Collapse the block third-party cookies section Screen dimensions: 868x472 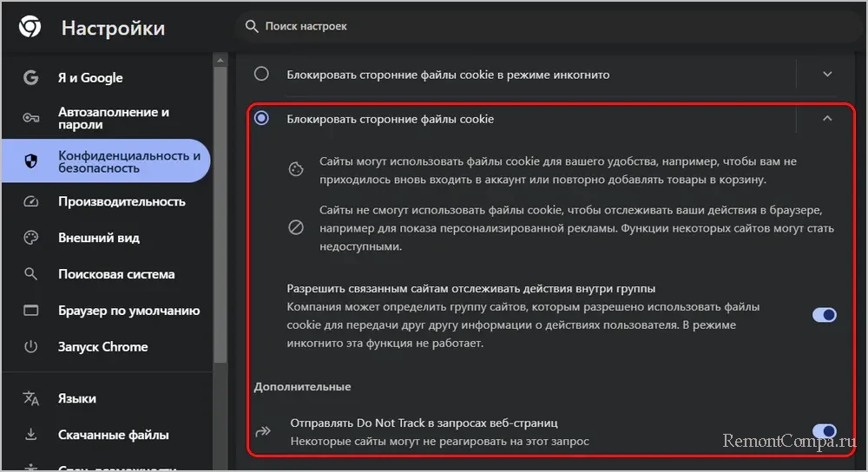click(827, 119)
